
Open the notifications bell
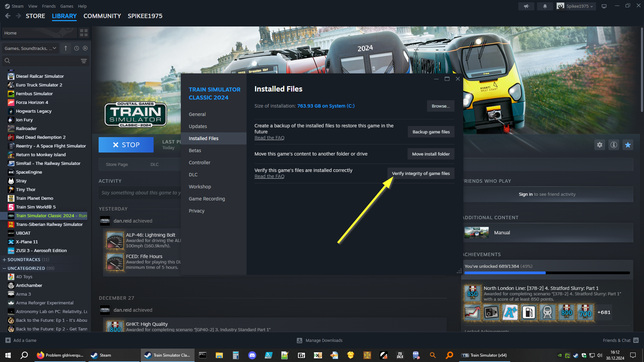pos(545,6)
